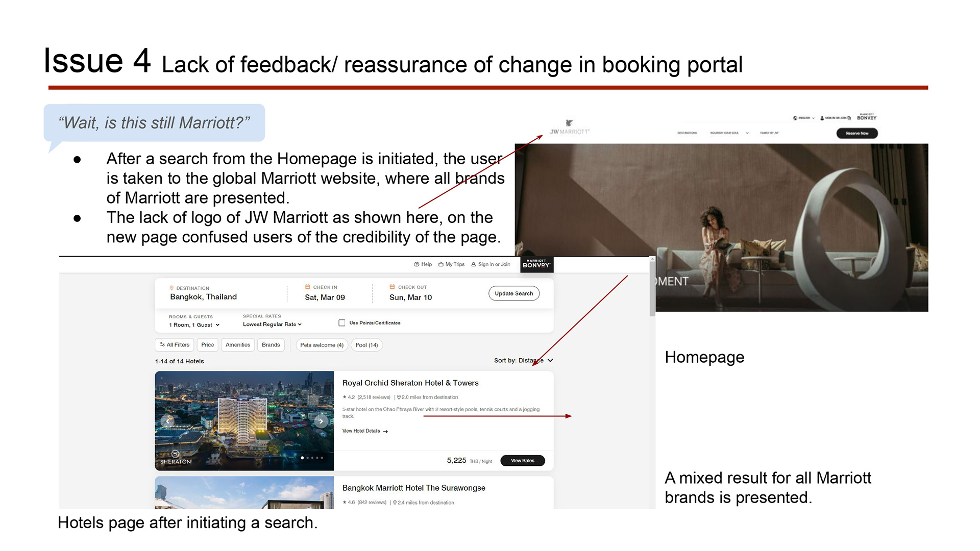The height and width of the screenshot is (551, 980).
Task: Expand the Nourish Your Soul menu chevron
Action: point(747,133)
